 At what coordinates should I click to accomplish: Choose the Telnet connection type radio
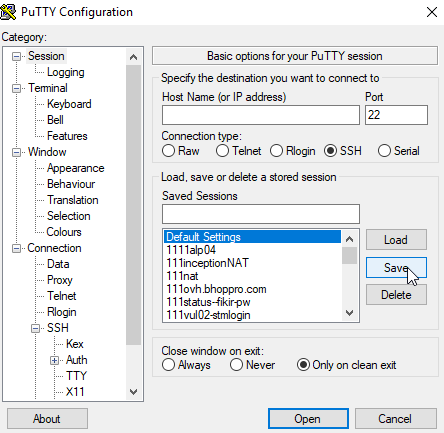(x=222, y=151)
